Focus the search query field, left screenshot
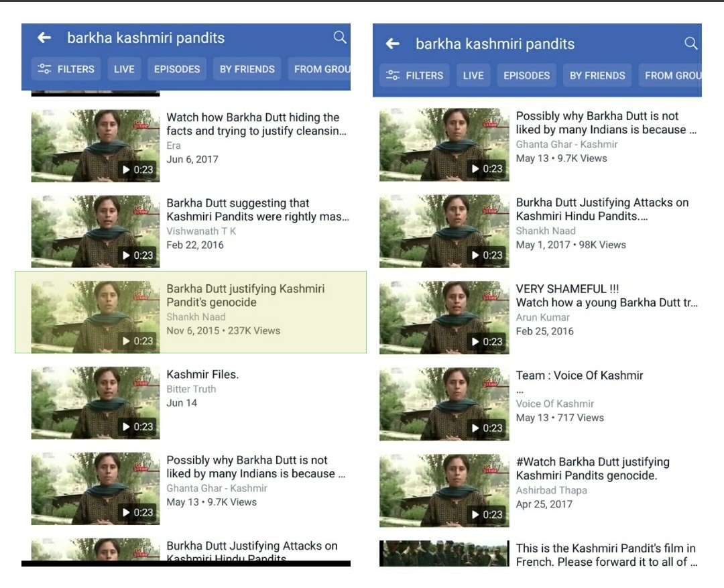This screenshot has height=588, width=724. click(146, 38)
